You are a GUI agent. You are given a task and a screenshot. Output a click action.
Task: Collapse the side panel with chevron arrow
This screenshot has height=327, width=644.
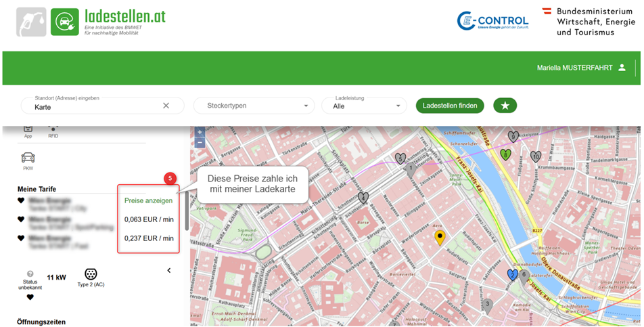coord(168,270)
